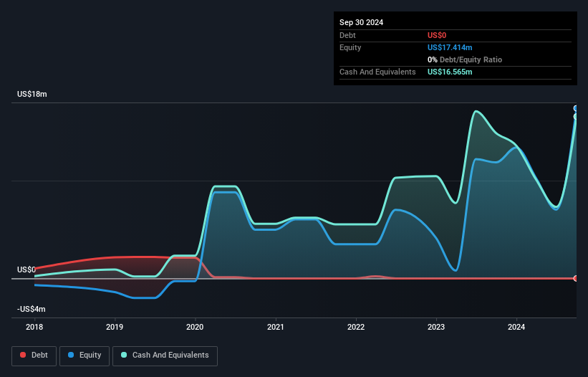Toggle Cash And Equivalents legend button

(165, 355)
